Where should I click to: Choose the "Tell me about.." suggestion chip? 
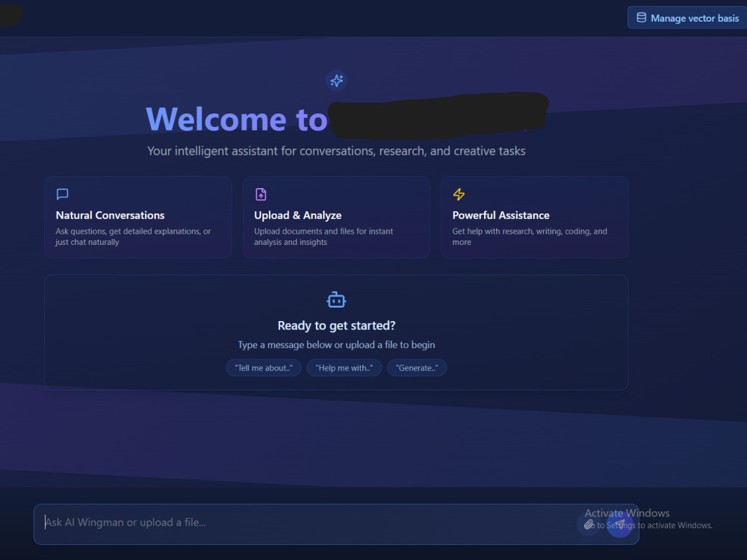point(264,367)
